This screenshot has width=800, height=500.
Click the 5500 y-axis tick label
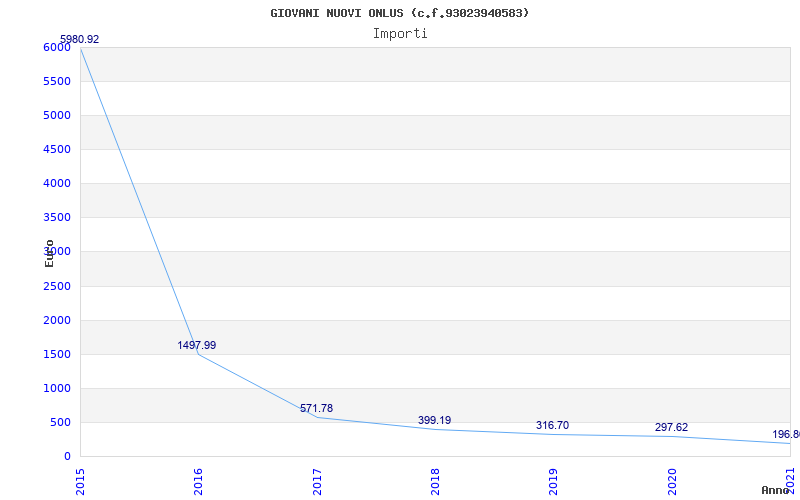click(x=57, y=82)
